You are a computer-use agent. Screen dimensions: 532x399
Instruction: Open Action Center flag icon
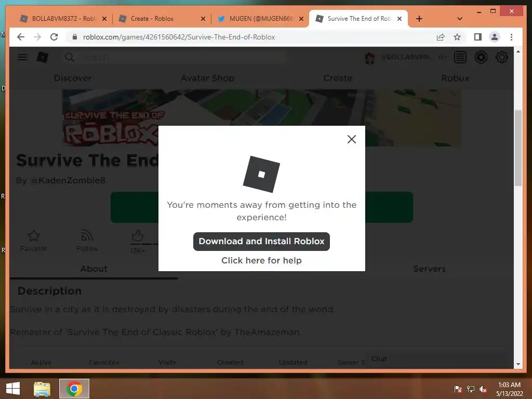click(458, 389)
